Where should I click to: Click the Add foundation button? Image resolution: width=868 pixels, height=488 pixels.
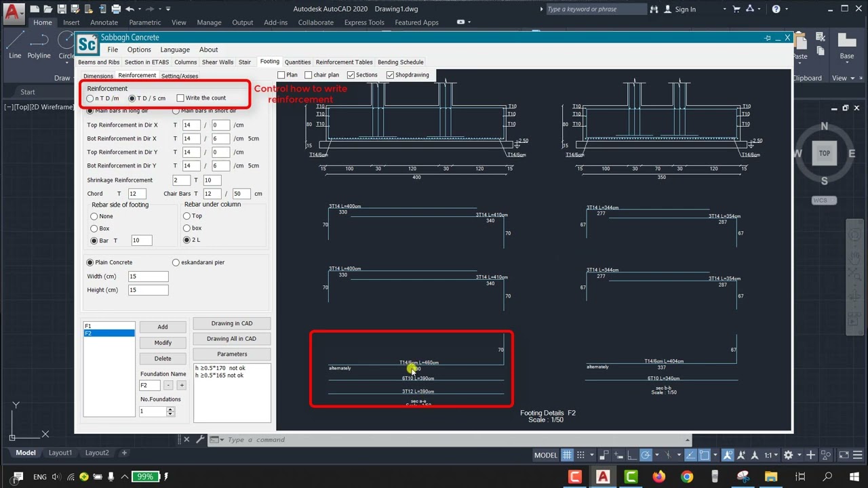pos(163,327)
